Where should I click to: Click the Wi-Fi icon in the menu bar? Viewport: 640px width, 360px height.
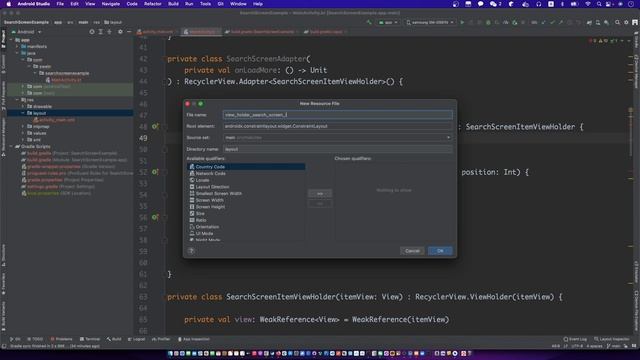pos(588,4)
